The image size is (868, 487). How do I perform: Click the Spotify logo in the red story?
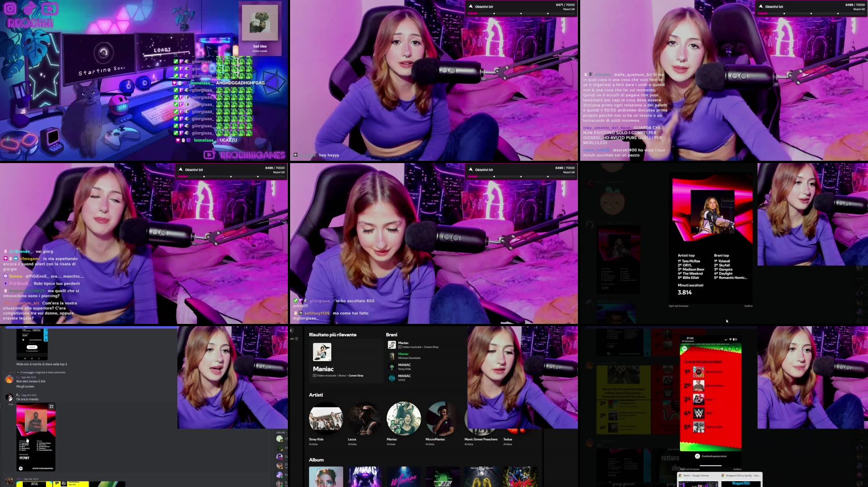[684, 348]
